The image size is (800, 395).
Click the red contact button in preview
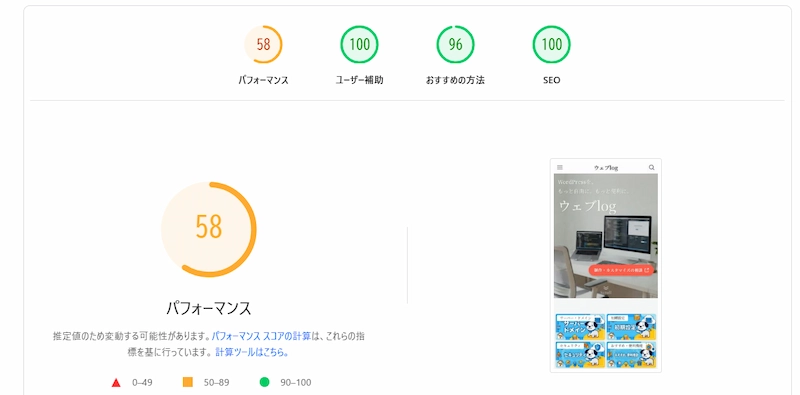[x=621, y=270]
